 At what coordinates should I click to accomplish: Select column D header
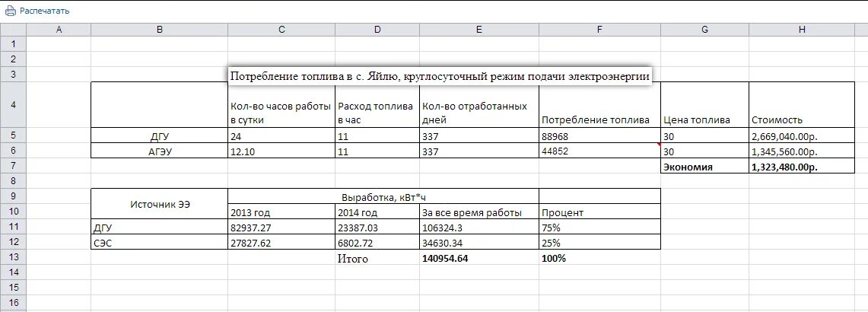[x=377, y=30]
